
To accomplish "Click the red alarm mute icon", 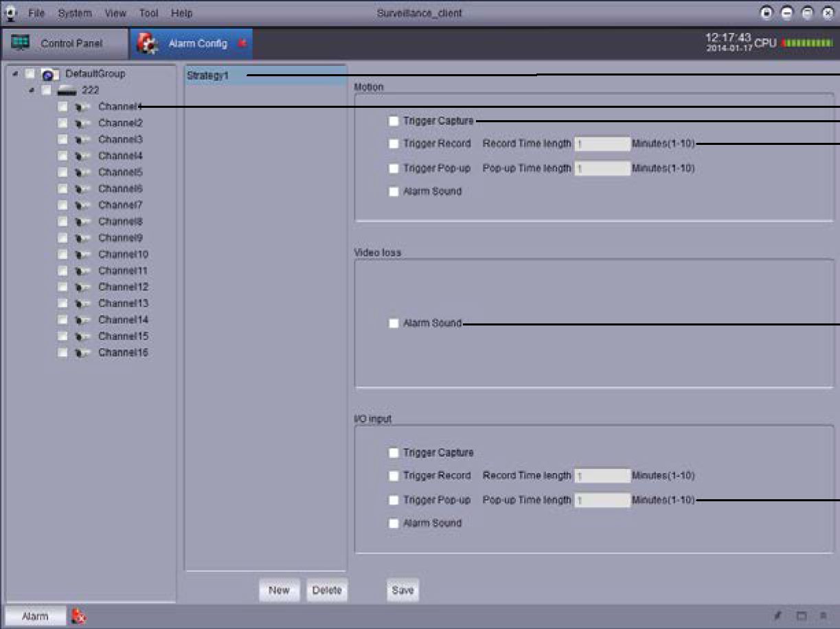I will [x=78, y=616].
